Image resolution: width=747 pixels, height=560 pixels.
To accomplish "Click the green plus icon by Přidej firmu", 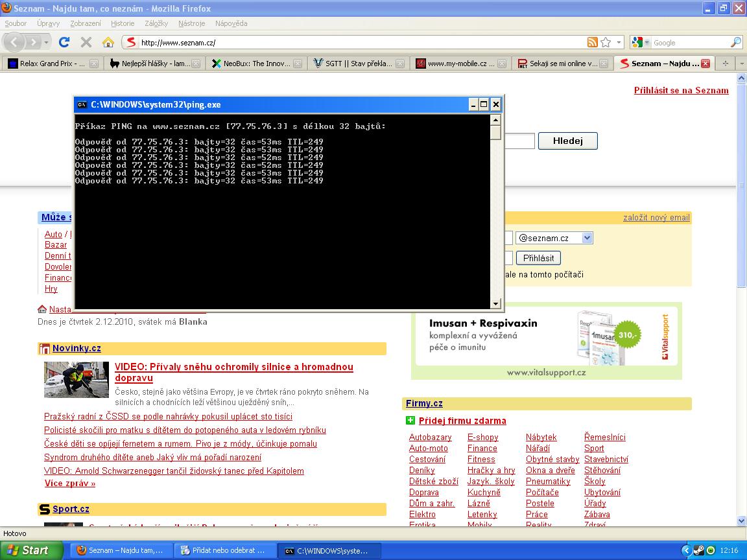I will click(x=410, y=420).
